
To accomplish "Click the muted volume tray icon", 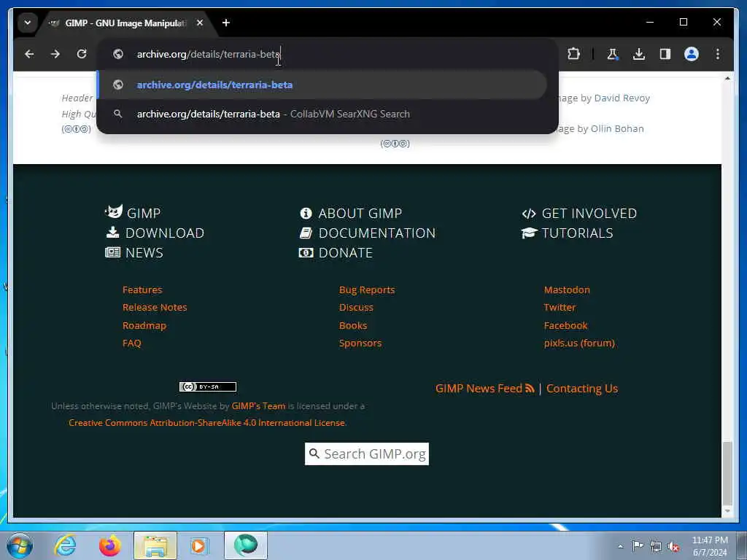I will coord(673,546).
